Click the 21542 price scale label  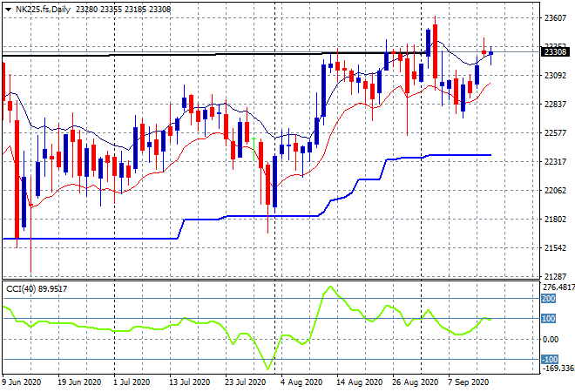tap(556, 248)
